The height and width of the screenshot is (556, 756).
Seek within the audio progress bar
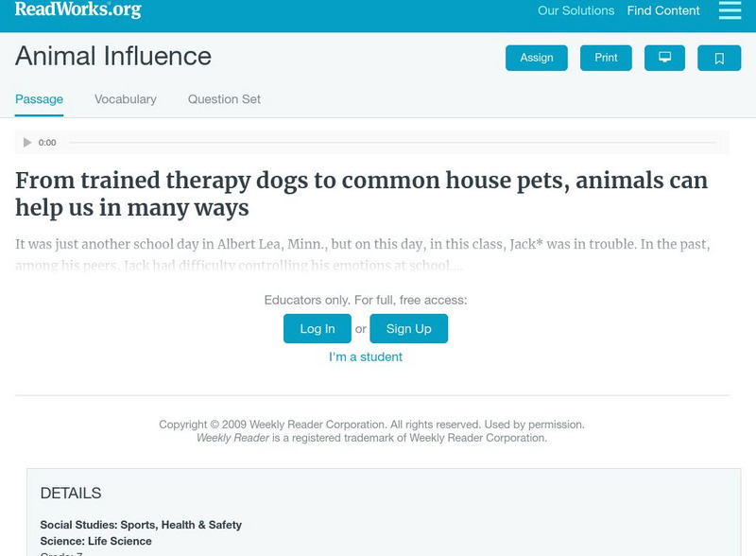click(391, 143)
